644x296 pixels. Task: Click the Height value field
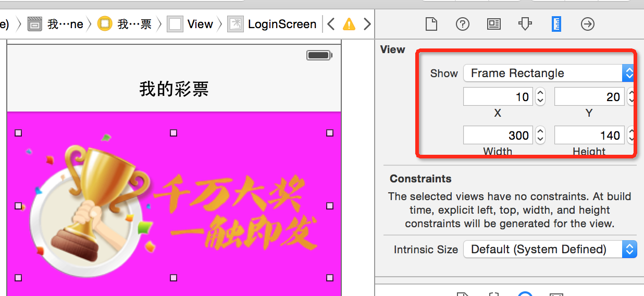589,135
